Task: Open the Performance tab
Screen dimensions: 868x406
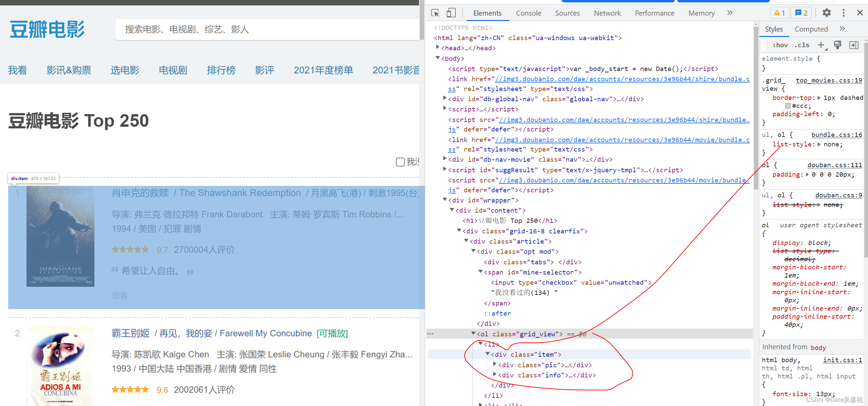Action: click(x=654, y=13)
